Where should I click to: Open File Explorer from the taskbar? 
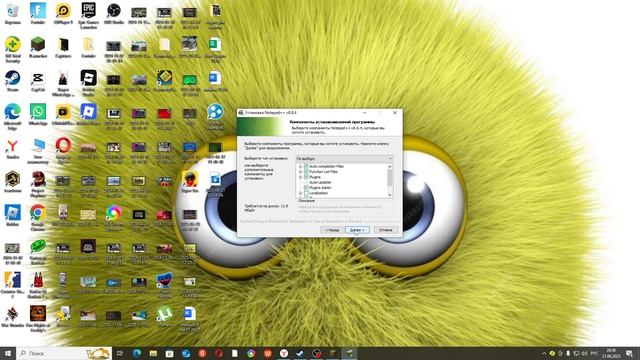pos(153,353)
